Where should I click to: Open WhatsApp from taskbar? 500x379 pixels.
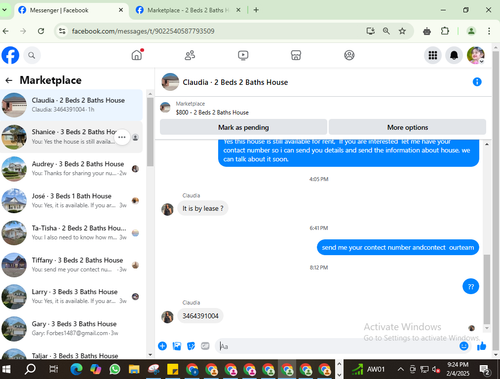coord(115,369)
